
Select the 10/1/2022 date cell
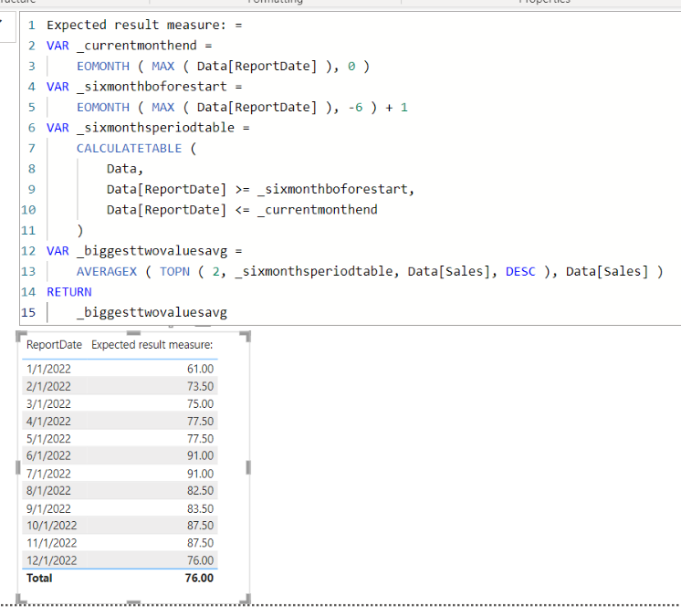(x=52, y=526)
